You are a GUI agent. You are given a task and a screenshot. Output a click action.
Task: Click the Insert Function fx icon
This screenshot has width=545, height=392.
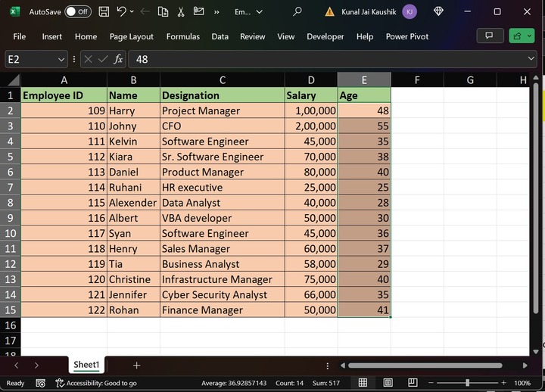[118, 59]
